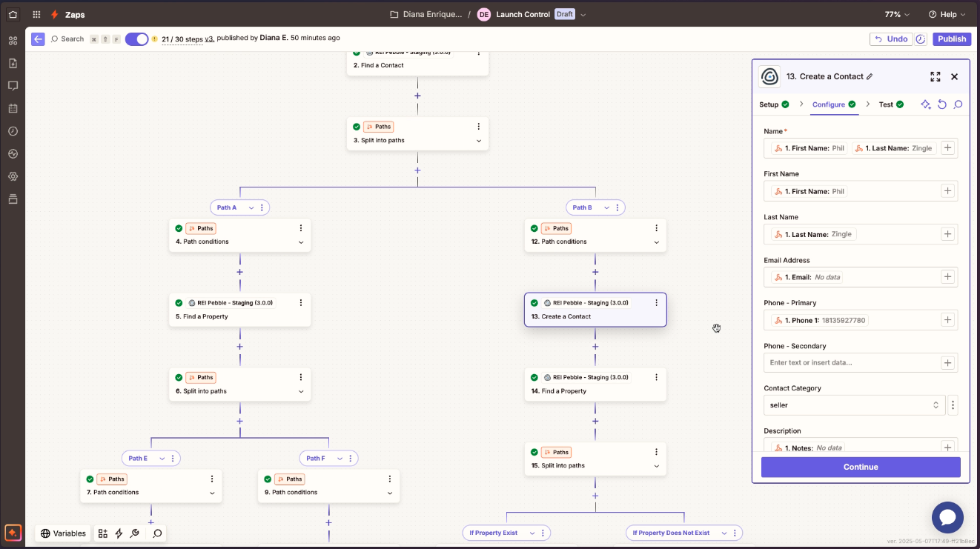This screenshot has height=549, width=980.
Task: Click the wrench tool icon in bottom toolbar
Action: tap(134, 533)
